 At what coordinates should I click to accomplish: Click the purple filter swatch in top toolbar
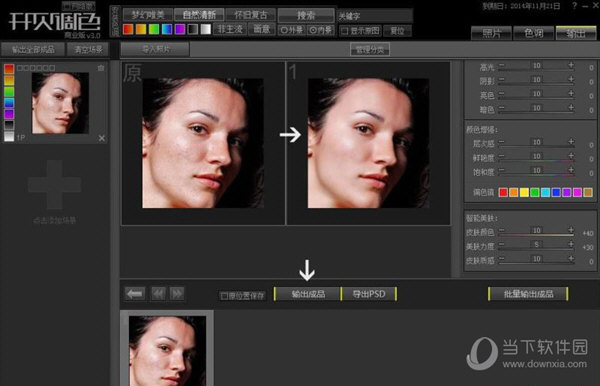tap(180, 29)
